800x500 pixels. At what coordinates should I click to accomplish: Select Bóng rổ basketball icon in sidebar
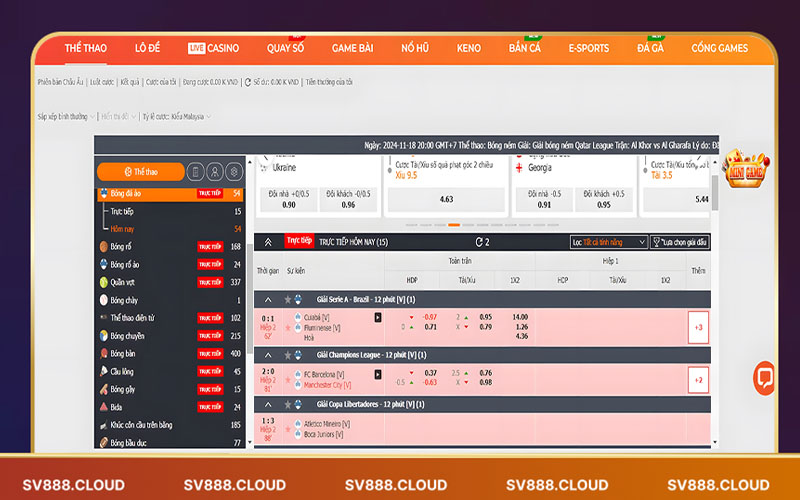pos(104,246)
